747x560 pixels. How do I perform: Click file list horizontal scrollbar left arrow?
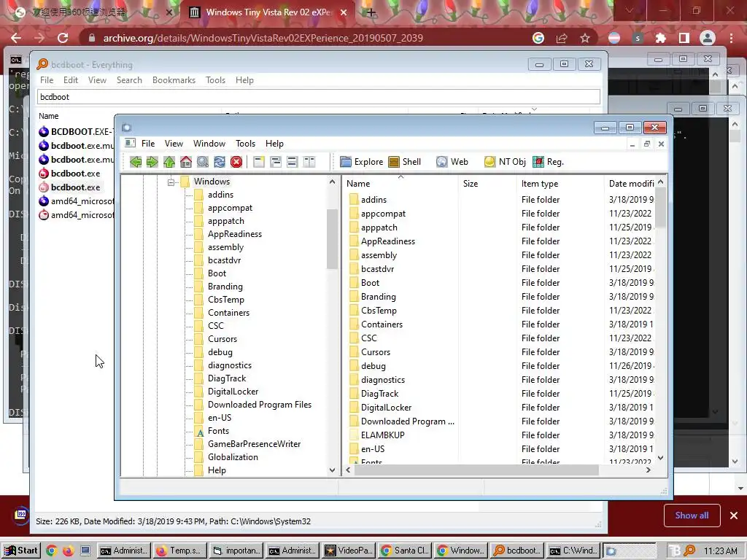click(348, 470)
